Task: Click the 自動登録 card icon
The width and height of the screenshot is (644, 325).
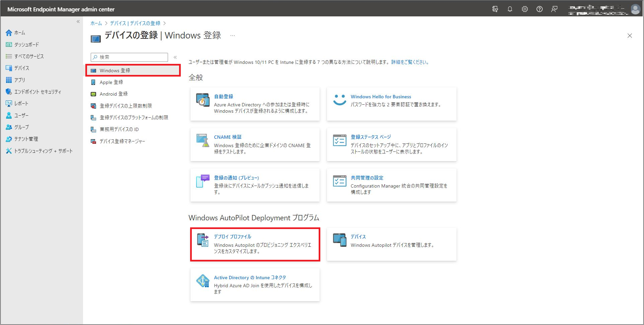Action: [x=203, y=100]
